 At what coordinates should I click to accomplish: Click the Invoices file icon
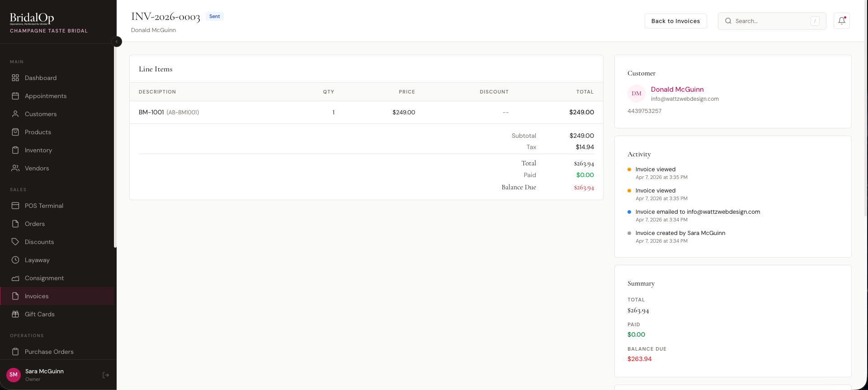15,296
